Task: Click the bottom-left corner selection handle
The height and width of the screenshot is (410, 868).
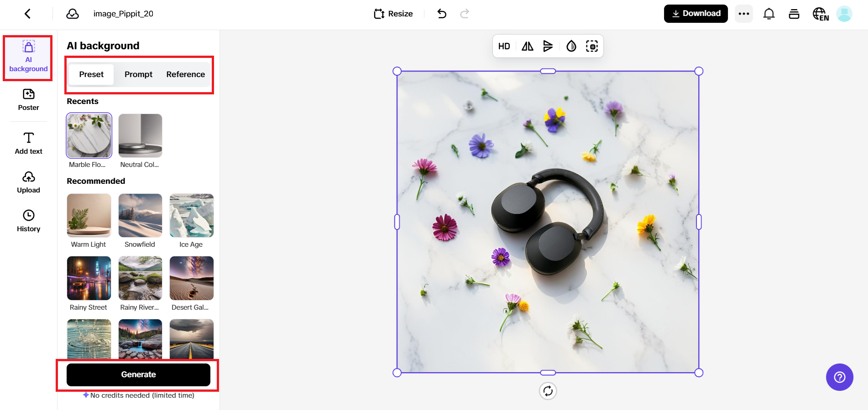Action: [397, 373]
